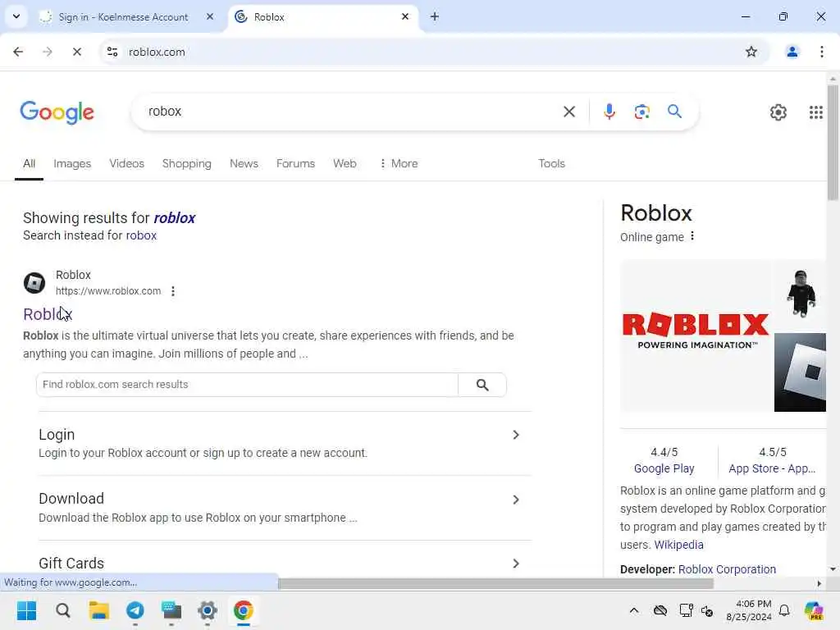This screenshot has height=630, width=840.
Task: Open the App Store rating link
Action: (x=772, y=468)
